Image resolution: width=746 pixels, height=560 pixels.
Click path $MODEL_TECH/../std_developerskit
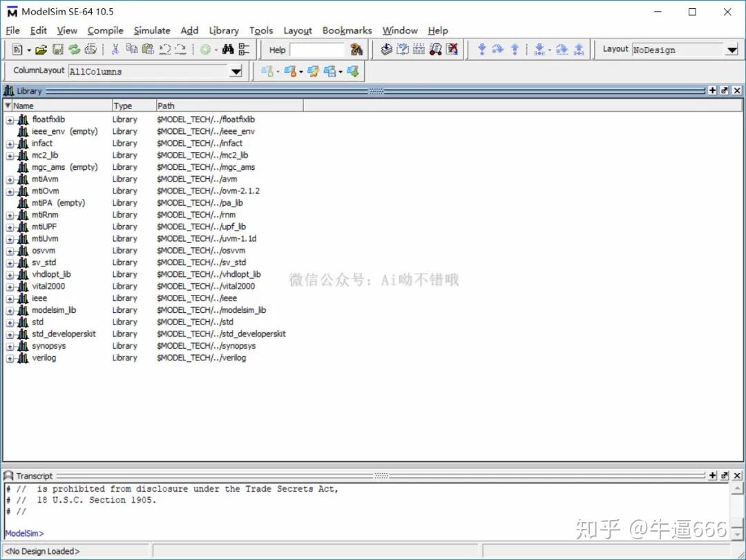[221, 334]
